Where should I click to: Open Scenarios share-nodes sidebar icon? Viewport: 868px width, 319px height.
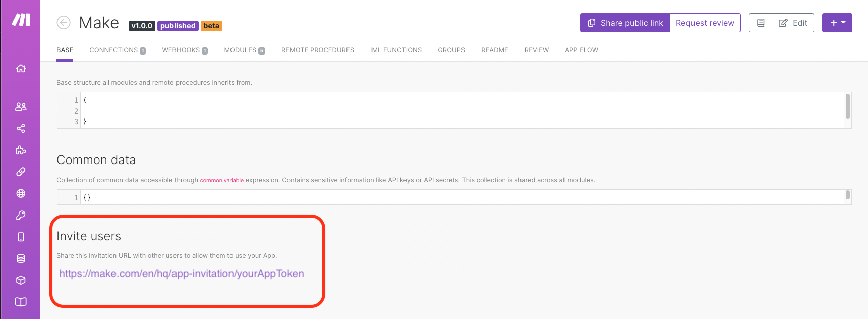21,128
